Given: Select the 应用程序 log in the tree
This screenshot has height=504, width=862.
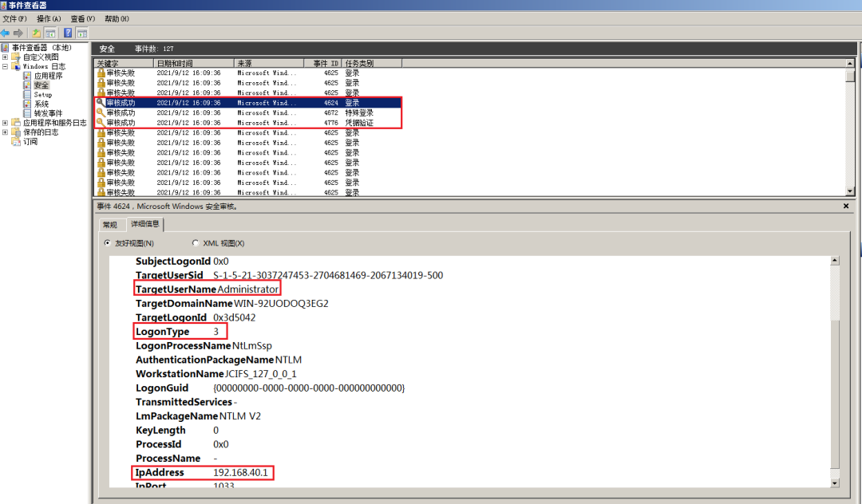Looking at the screenshot, I should [49, 76].
